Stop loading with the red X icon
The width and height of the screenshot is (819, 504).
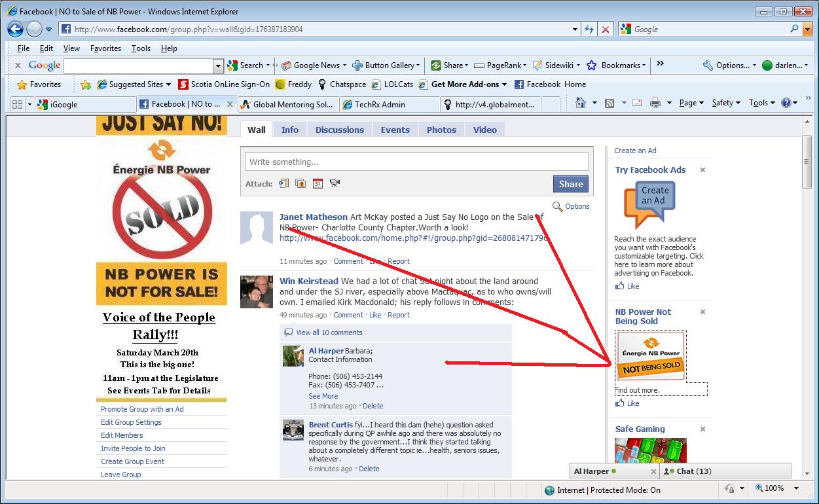pos(606,29)
